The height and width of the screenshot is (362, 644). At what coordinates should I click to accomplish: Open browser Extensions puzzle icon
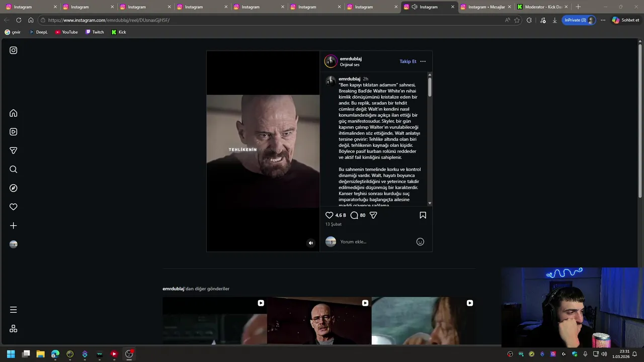pos(529,20)
